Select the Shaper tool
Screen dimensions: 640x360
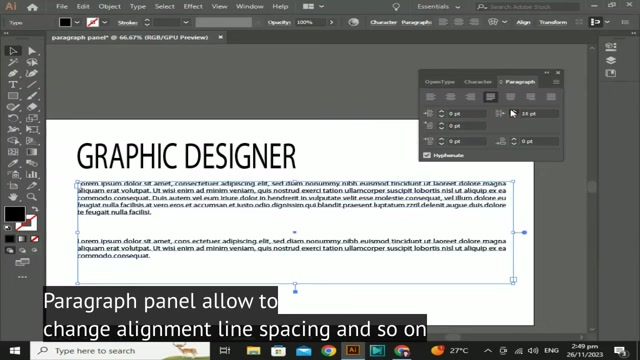pos(13,107)
